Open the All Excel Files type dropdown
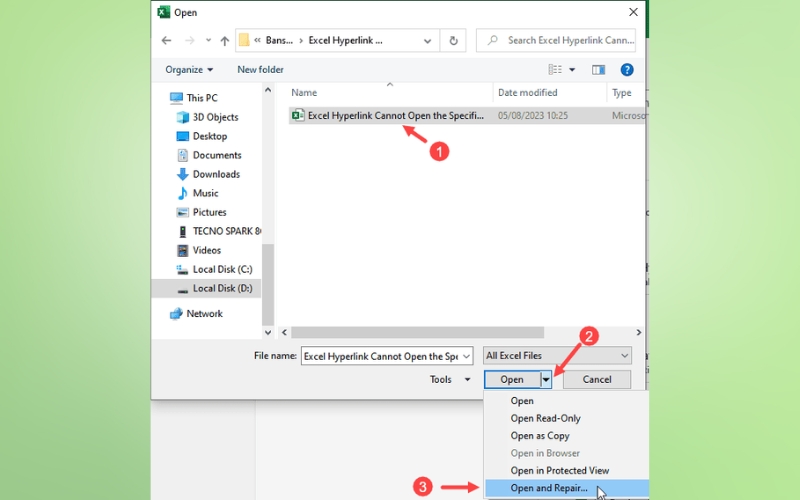Viewport: 800px width, 500px height. (x=557, y=356)
